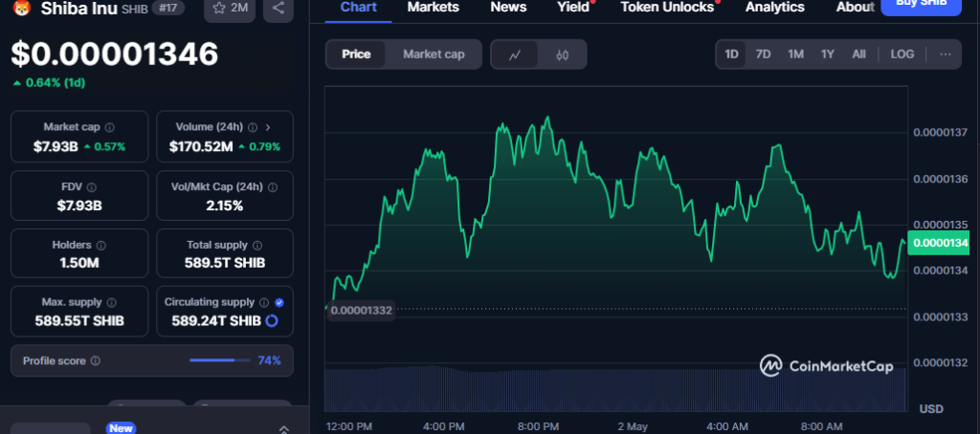The image size is (980, 434).
Task: Toggle LOG scale on chart
Action: pyautogui.click(x=902, y=54)
